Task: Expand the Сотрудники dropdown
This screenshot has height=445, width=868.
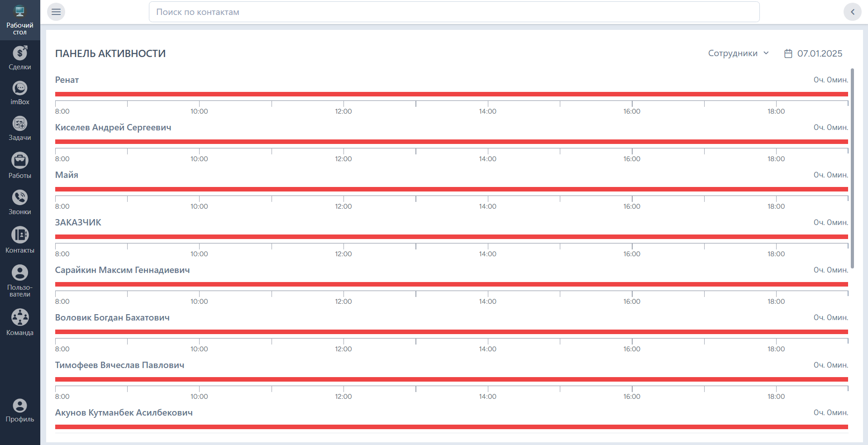Action: tap(738, 53)
